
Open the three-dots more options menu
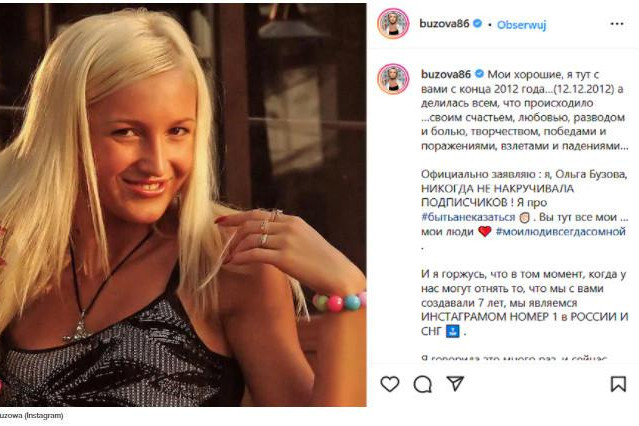[617, 24]
